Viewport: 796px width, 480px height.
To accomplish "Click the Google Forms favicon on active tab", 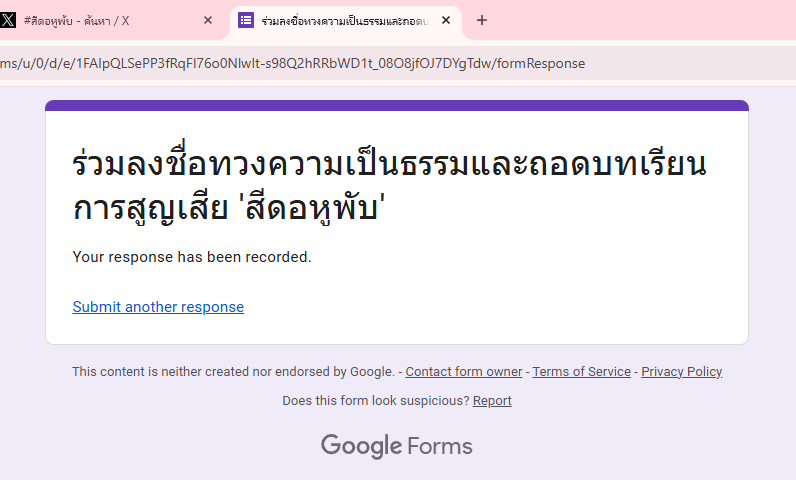I will (x=246, y=20).
